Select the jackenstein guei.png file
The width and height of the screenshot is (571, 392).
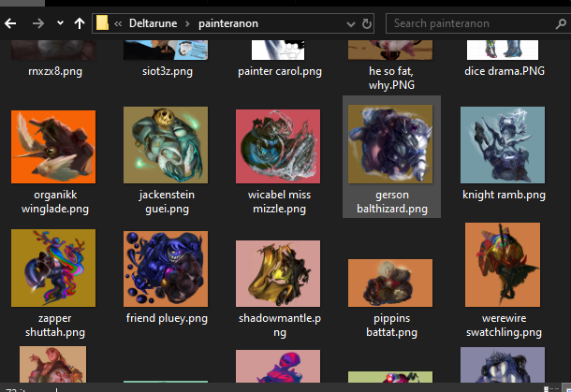[x=166, y=145]
